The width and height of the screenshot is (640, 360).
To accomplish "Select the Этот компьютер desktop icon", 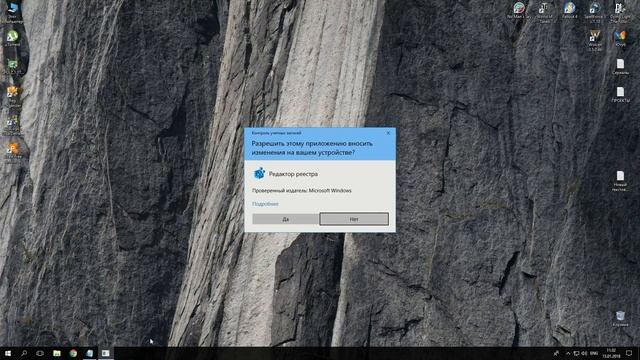I will click(x=13, y=11).
